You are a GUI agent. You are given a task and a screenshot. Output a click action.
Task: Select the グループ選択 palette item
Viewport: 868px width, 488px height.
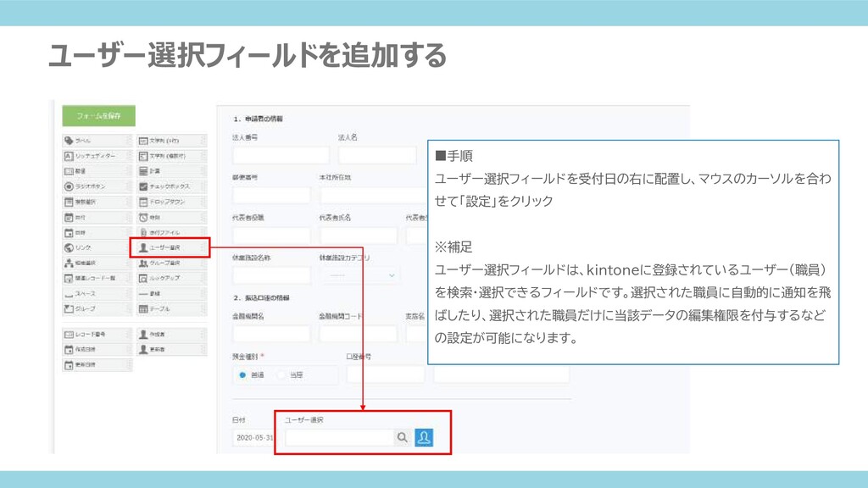point(171,263)
